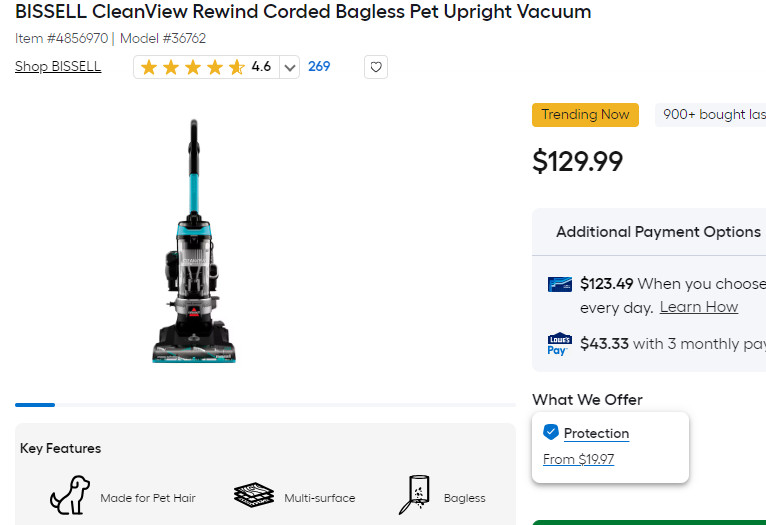Screen dimensions: 766x525
Task: Expand the 4.6 rating dropdown chevron
Action: (x=290, y=67)
